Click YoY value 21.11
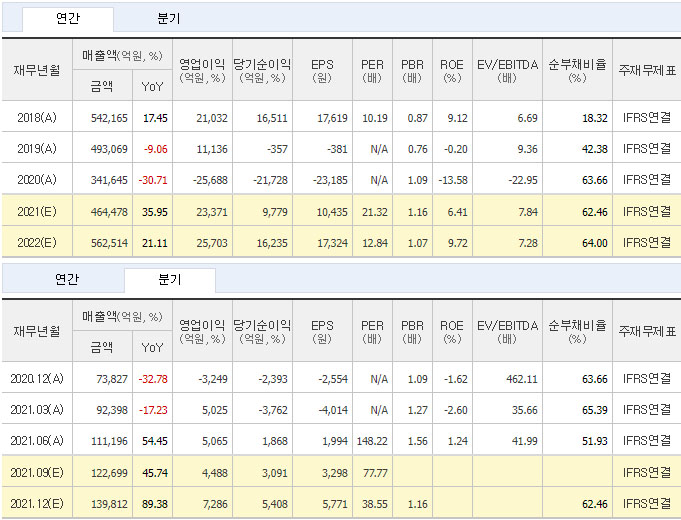This screenshot has height=520, width=681. [x=155, y=243]
